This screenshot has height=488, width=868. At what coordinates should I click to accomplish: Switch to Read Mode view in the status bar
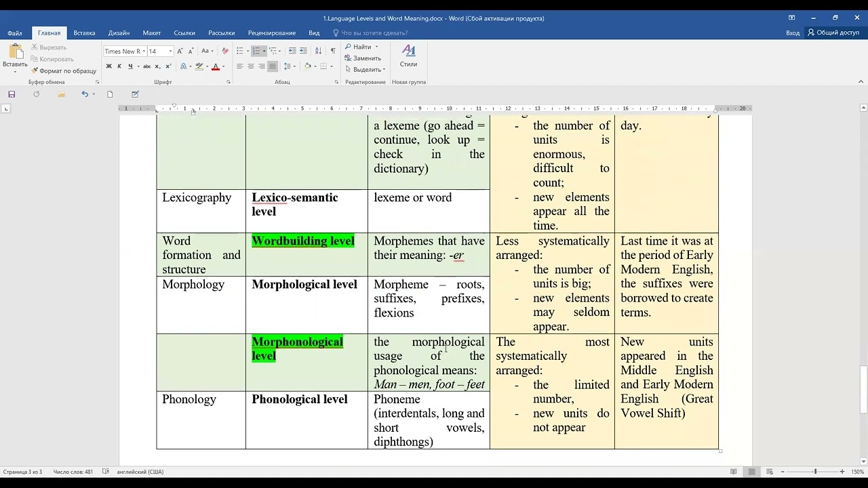pyautogui.click(x=734, y=472)
